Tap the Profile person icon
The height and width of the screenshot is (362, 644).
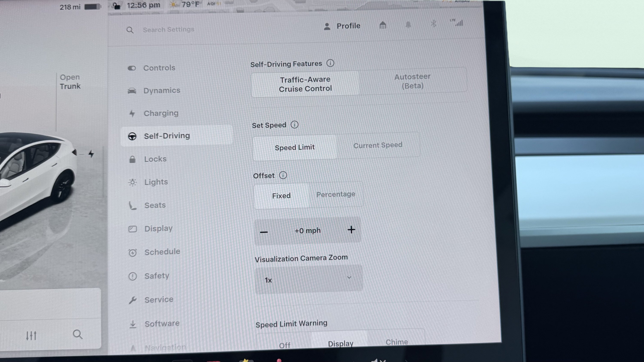tap(327, 26)
